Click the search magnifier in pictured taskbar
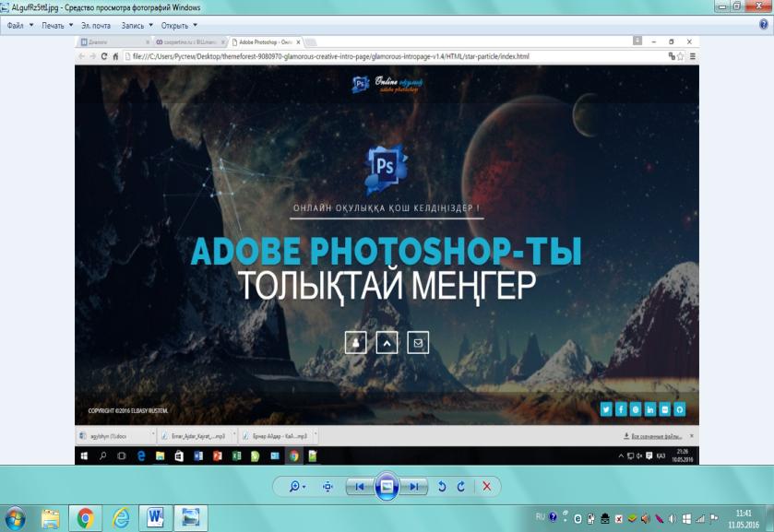The image size is (774, 532). (x=102, y=456)
